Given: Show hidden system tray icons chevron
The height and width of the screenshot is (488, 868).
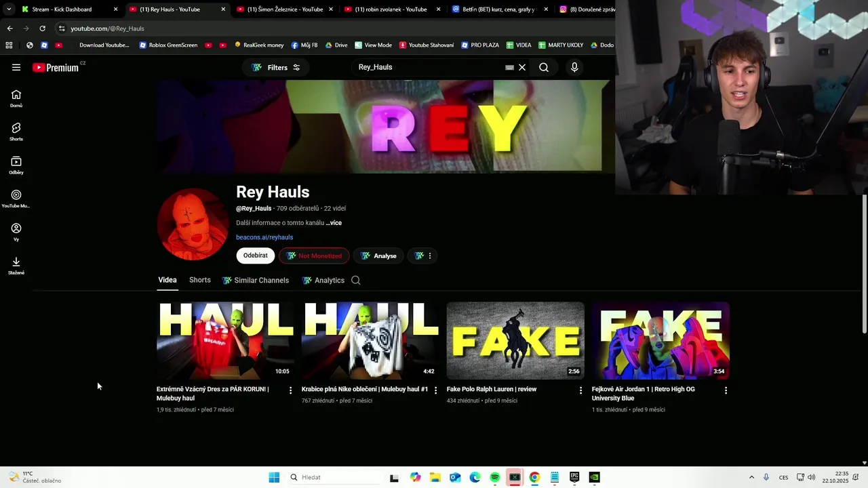Looking at the screenshot, I should [751, 477].
